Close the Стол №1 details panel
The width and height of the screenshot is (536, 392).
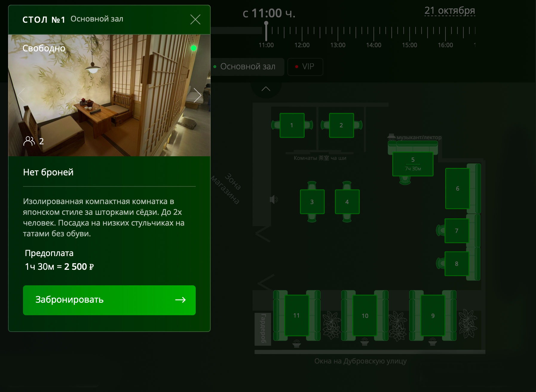(x=195, y=20)
